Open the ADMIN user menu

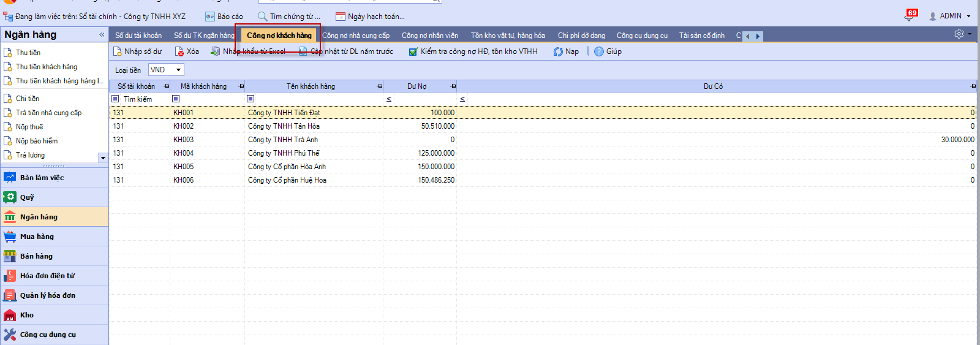coord(950,16)
